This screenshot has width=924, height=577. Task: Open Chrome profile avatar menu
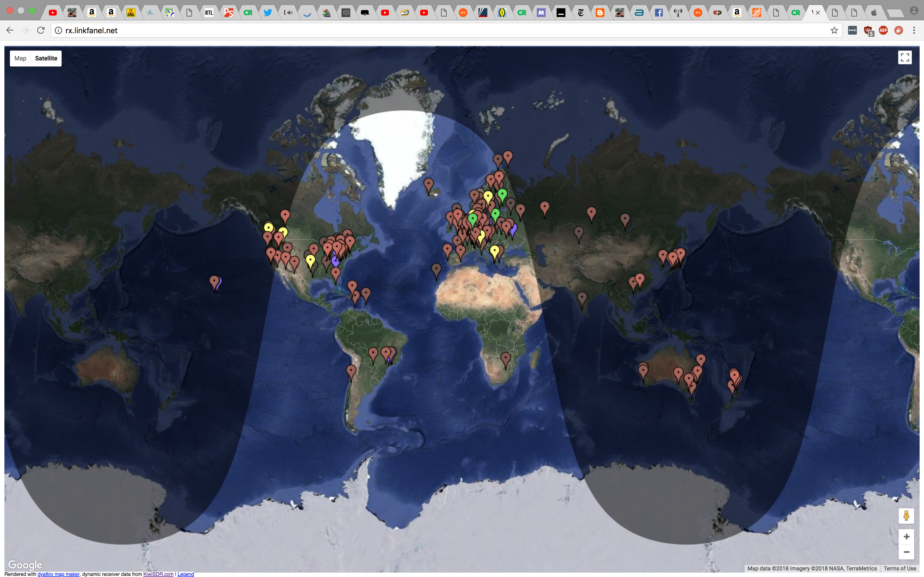[x=914, y=11]
